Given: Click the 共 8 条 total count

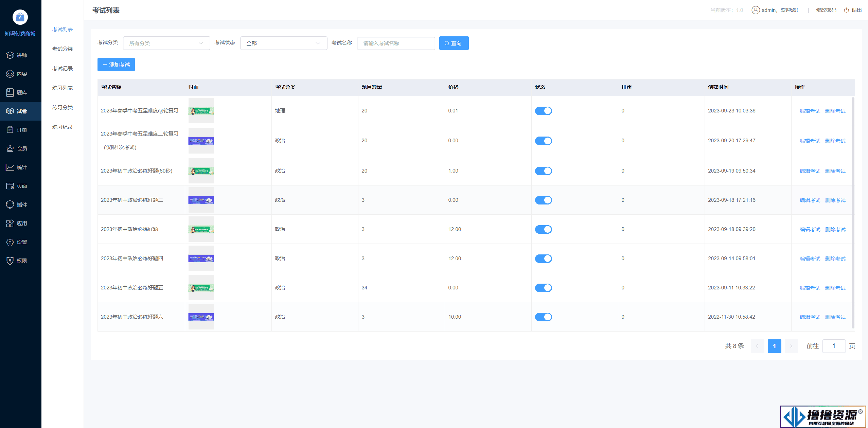Looking at the screenshot, I should [x=734, y=346].
